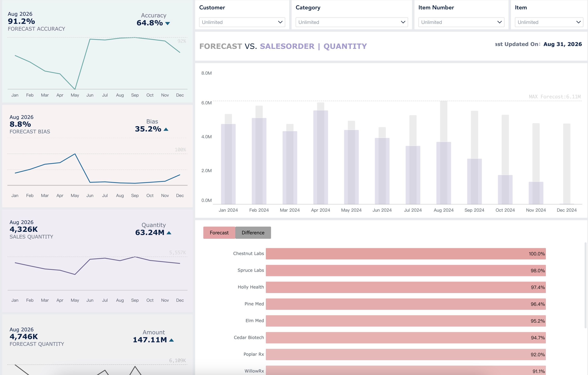588x375 pixels.
Task: Select the Holly Health bar
Action: click(x=406, y=287)
